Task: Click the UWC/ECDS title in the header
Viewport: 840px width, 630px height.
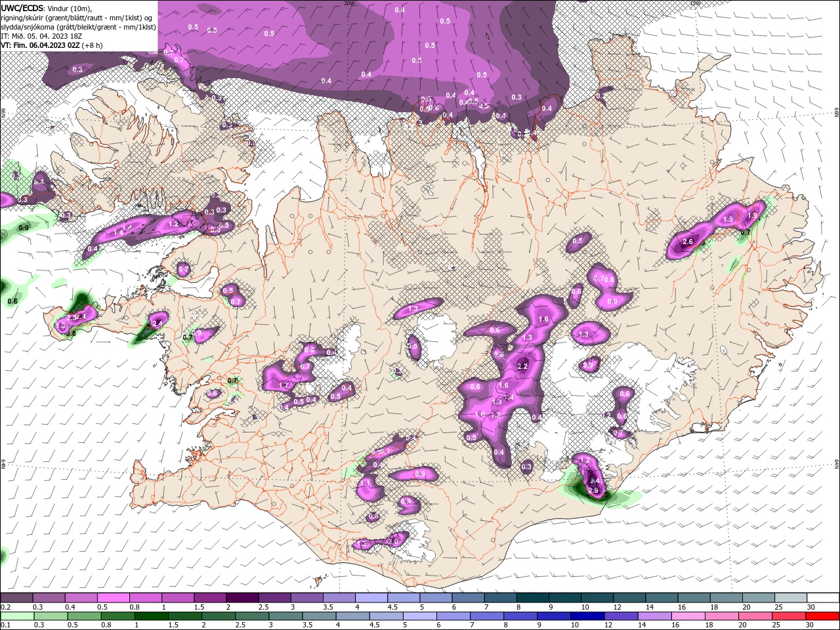Action: [x=22, y=8]
